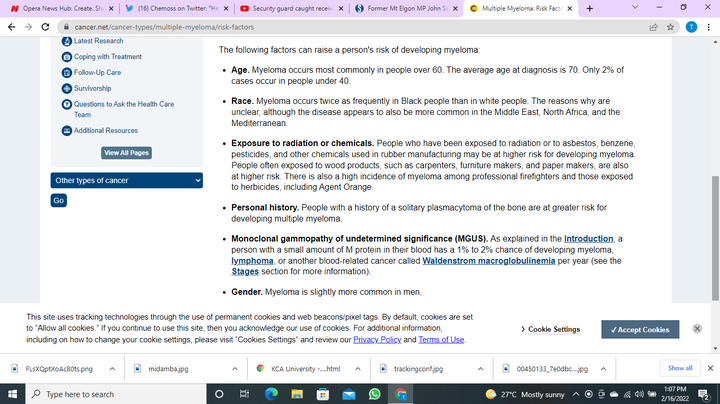
Task: Follow the Introduction link
Action: click(x=588, y=239)
